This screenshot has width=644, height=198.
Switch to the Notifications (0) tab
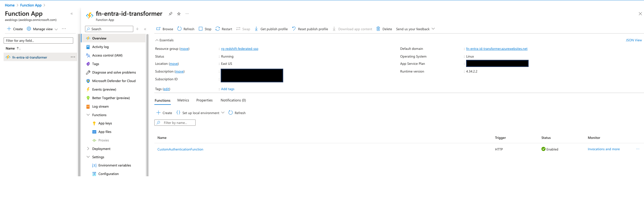[233, 100]
